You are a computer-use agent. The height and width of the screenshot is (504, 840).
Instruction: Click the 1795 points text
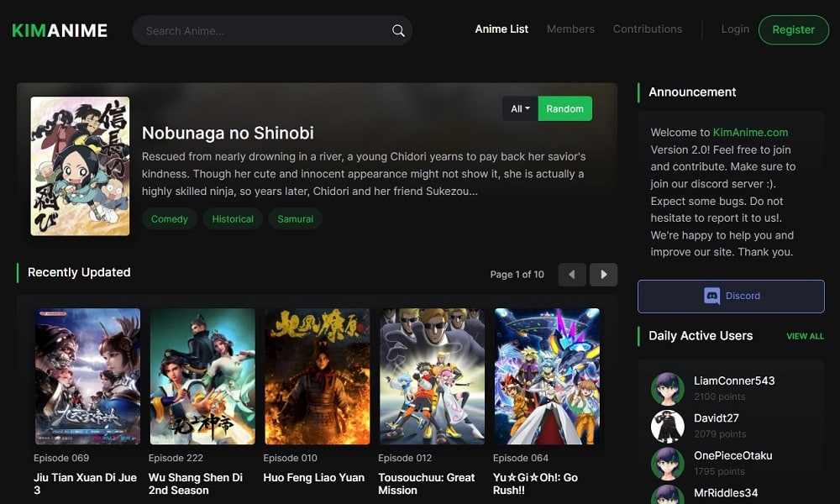(x=720, y=472)
